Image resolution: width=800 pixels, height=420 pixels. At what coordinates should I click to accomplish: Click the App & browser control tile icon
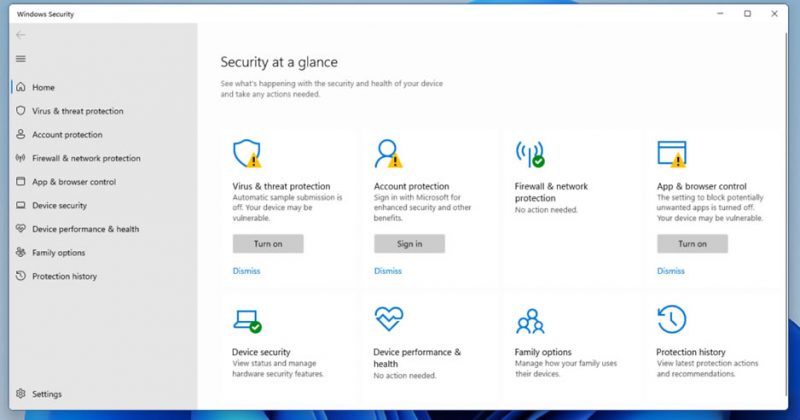point(672,154)
